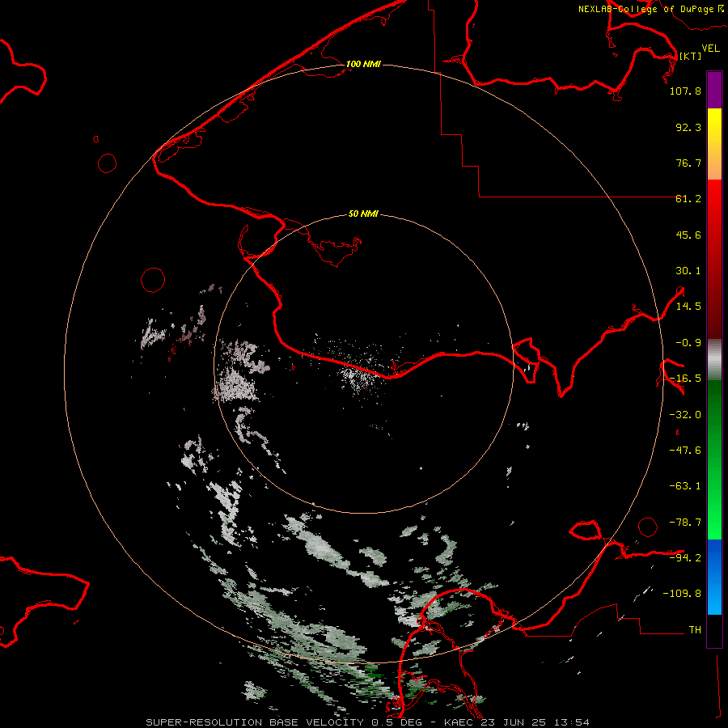Click the 100 NMI range ring label

pyautogui.click(x=363, y=64)
